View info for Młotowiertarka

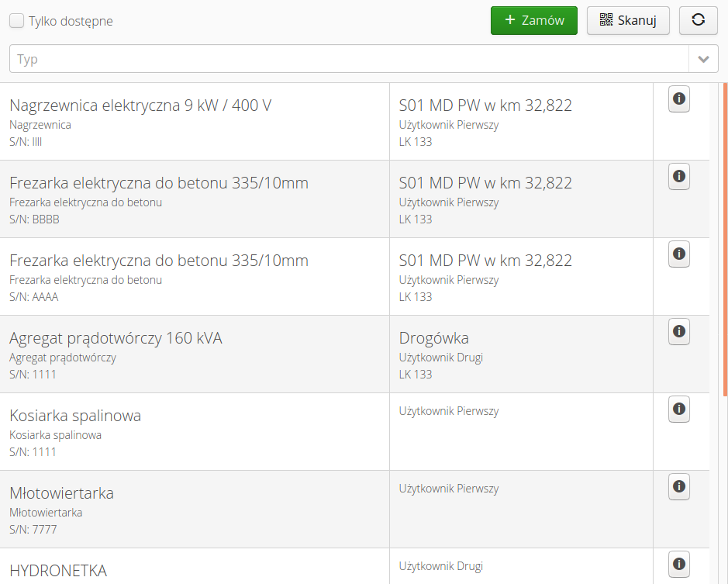pyautogui.click(x=678, y=487)
